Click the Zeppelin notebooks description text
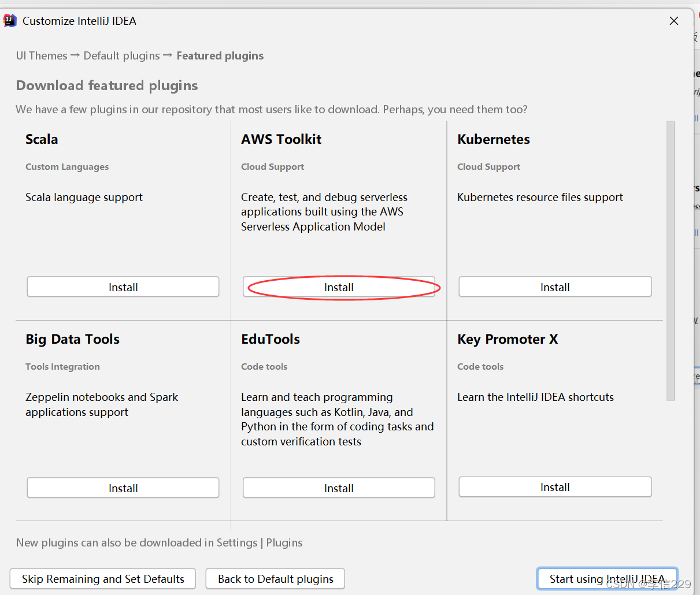 pyautogui.click(x=102, y=404)
